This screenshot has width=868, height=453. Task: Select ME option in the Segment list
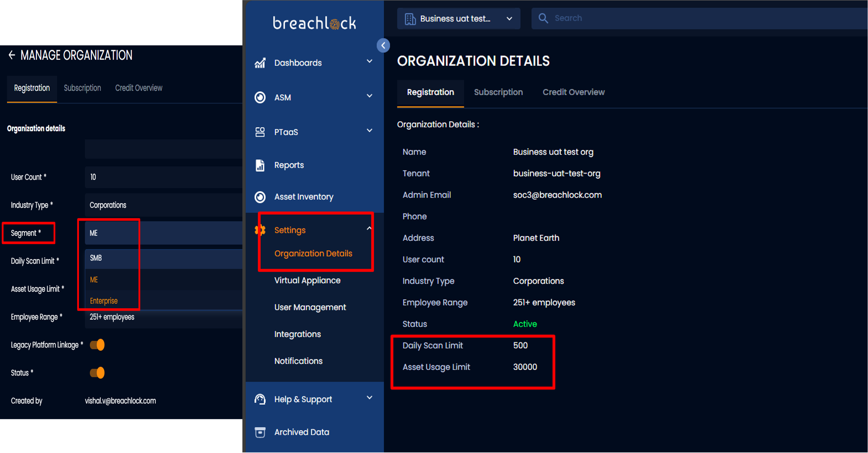click(x=164, y=280)
